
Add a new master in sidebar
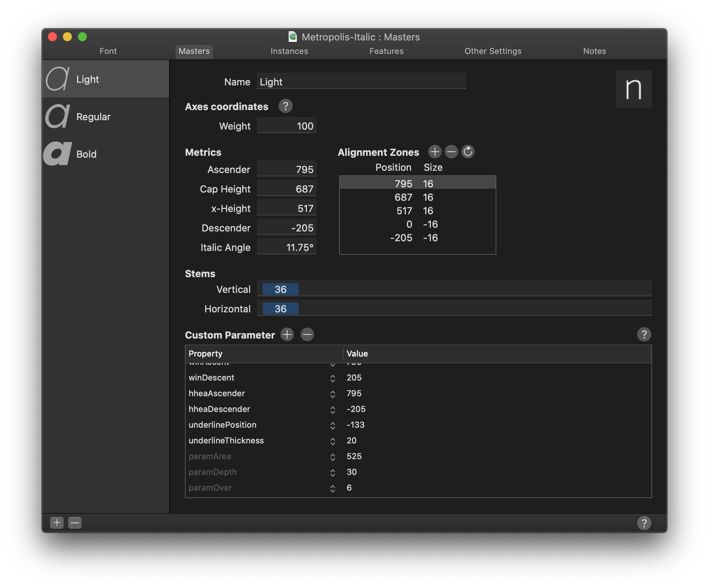click(57, 522)
